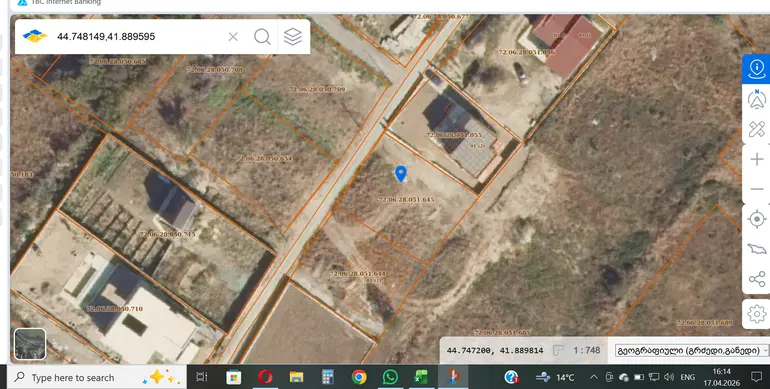Select parcel label 72.06.28.051.056
The height and width of the screenshot is (389, 770).
click(x=527, y=52)
